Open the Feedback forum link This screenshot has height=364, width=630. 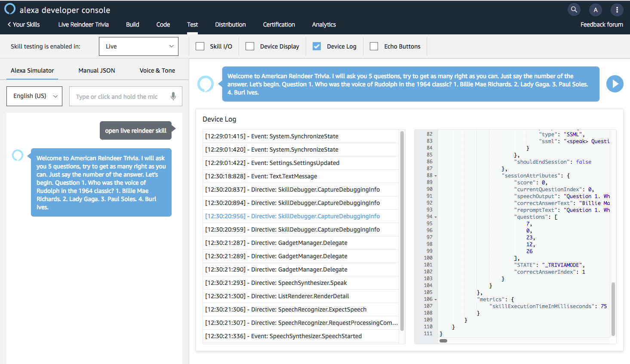pos(601,24)
